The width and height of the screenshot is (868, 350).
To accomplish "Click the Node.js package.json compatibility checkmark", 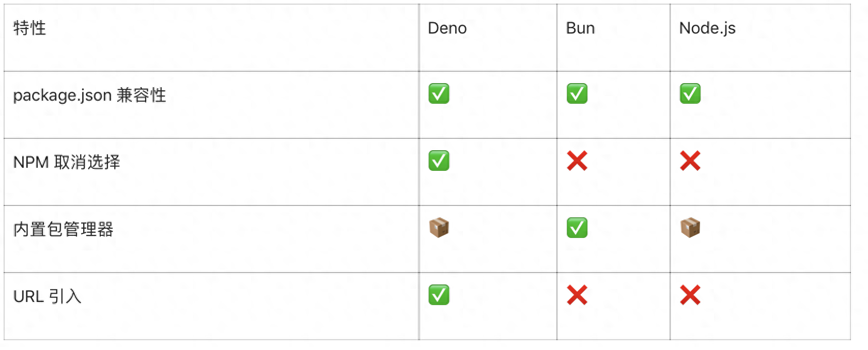I will (690, 94).
